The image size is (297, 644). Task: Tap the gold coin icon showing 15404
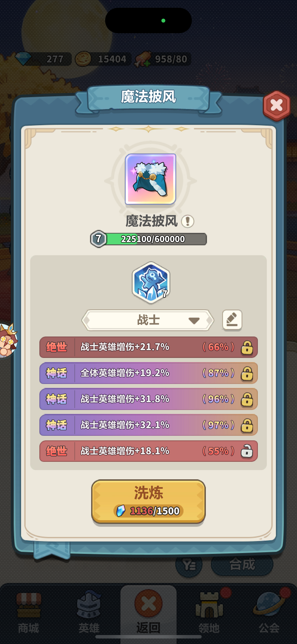(83, 59)
